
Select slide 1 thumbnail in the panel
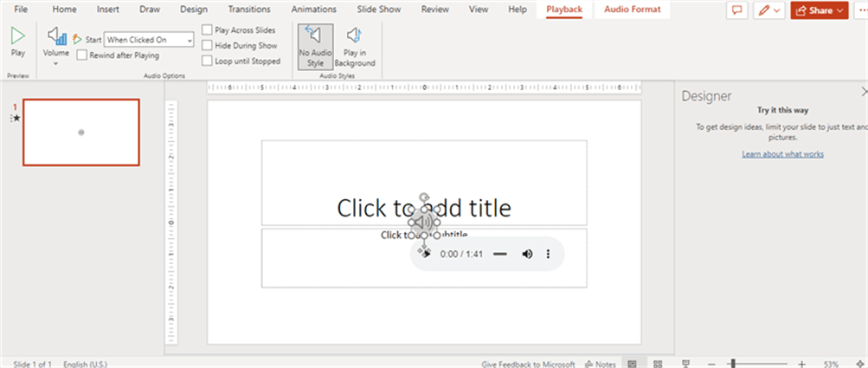click(80, 132)
